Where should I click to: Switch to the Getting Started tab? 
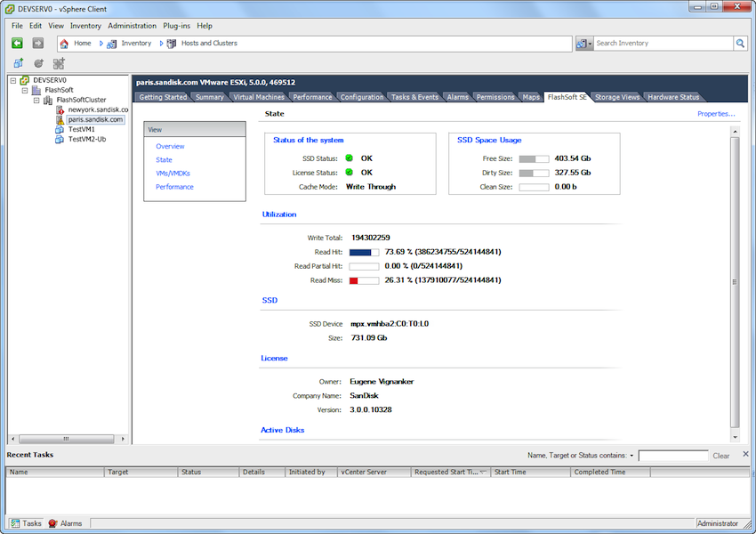(163, 97)
